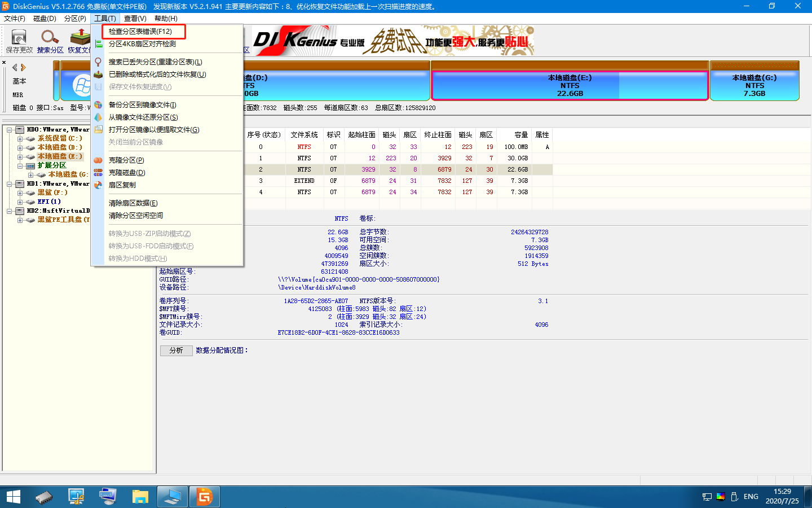This screenshot has width=812, height=508.
Task: Open the 分区(P) menu
Action: point(75,19)
